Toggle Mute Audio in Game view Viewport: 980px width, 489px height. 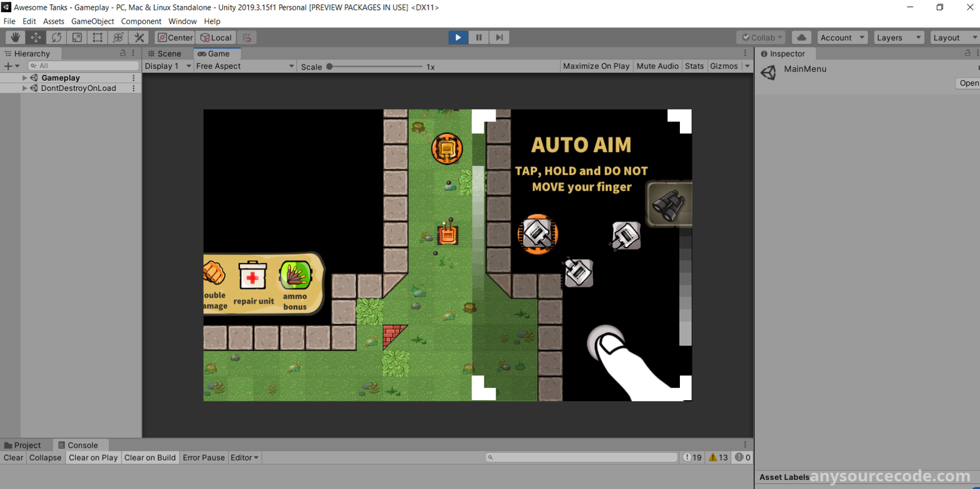pyautogui.click(x=657, y=66)
